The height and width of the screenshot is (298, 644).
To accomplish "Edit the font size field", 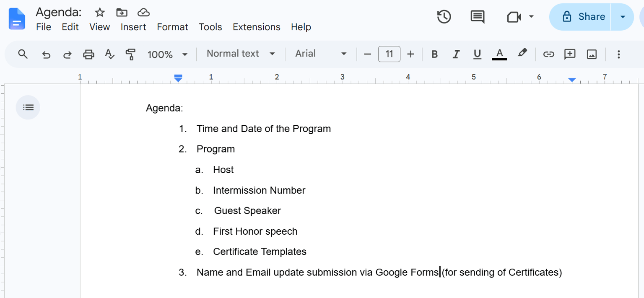I will point(389,54).
